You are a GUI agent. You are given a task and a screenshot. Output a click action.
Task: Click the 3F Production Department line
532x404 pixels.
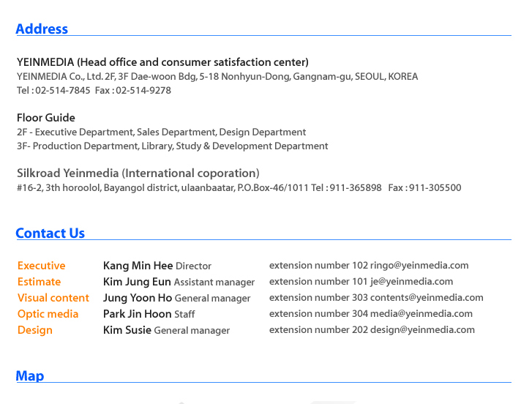(173, 146)
